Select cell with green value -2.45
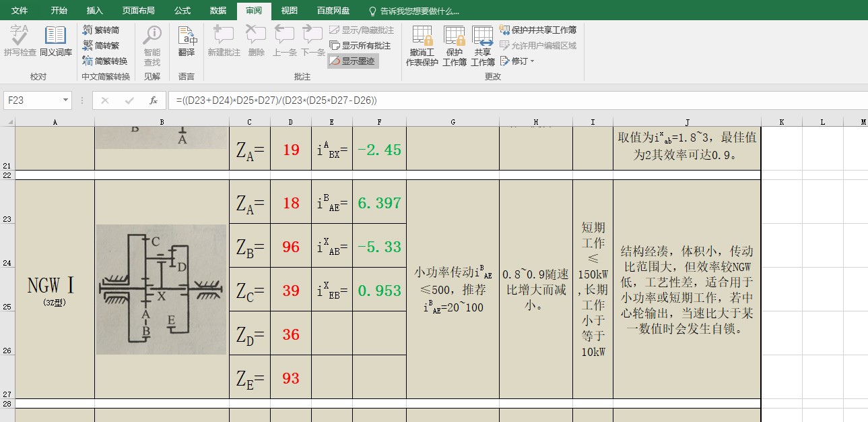Viewport: 868px width, 422px height. pos(380,148)
